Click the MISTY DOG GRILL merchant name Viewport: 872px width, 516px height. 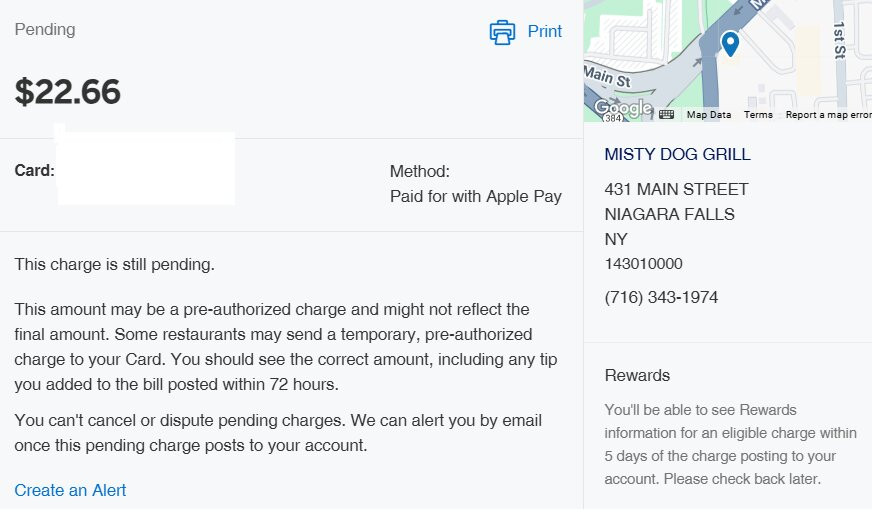pos(677,154)
